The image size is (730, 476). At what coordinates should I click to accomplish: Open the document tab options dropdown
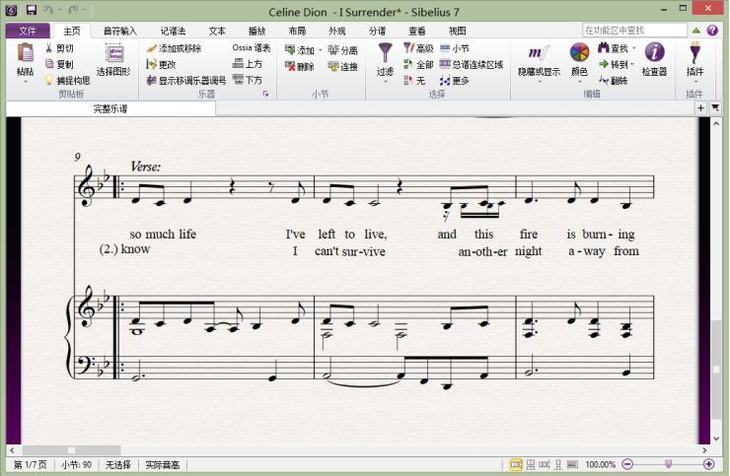point(715,108)
